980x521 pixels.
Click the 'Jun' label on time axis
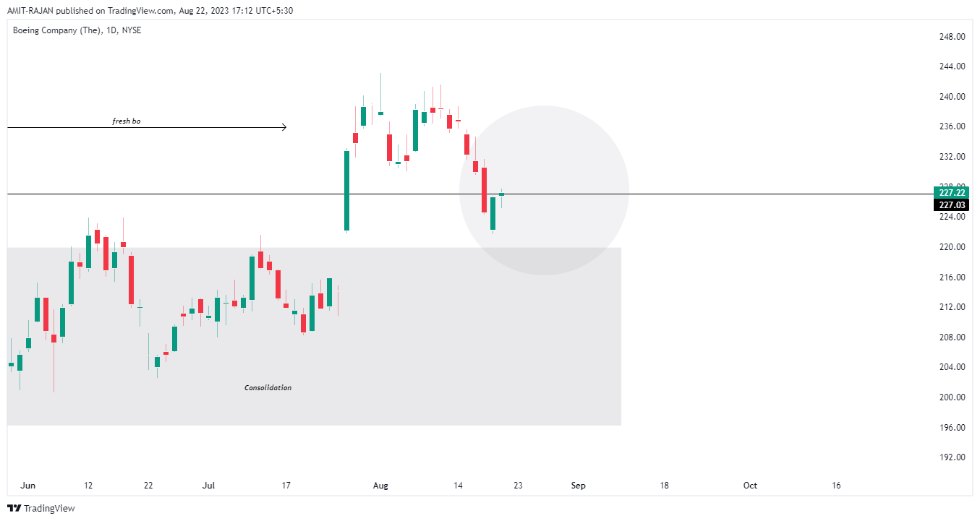tap(29, 486)
